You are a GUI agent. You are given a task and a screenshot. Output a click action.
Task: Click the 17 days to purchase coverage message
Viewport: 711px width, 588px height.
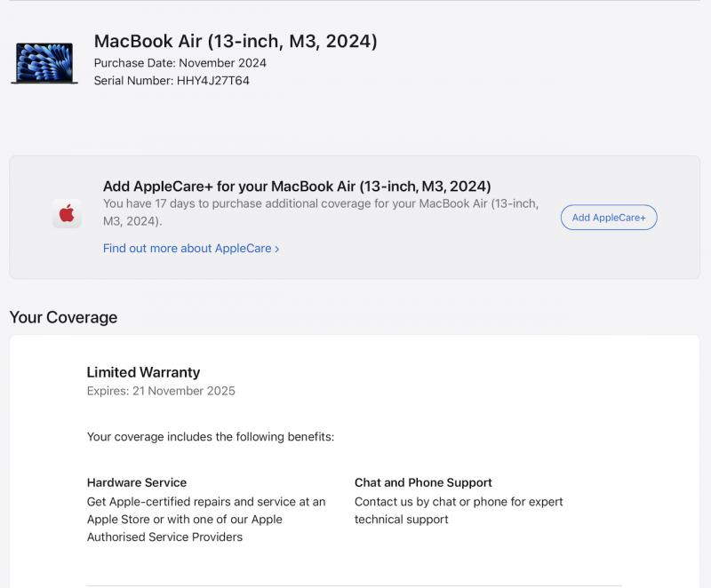coord(321,212)
